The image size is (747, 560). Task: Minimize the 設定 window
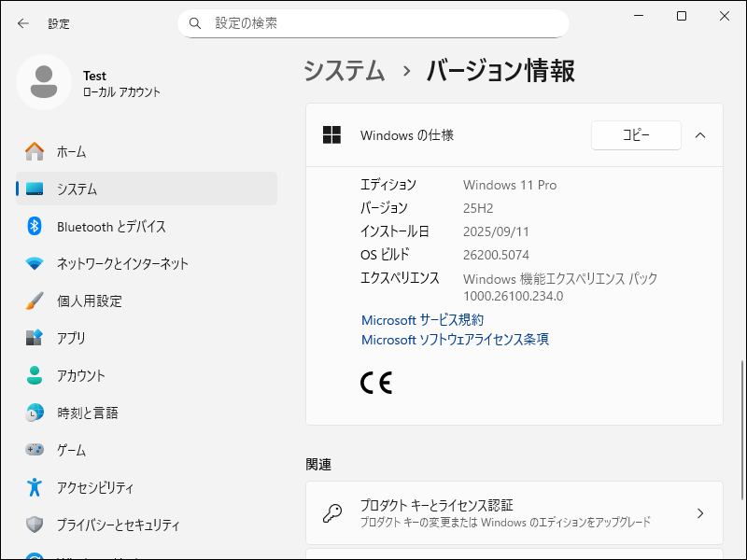tap(639, 16)
